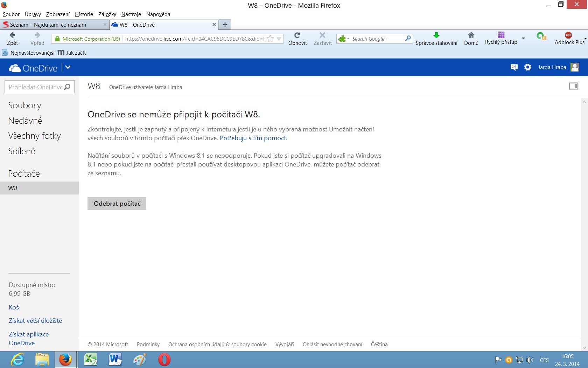
Task: Click Podmínky footer link
Action: [148, 345]
